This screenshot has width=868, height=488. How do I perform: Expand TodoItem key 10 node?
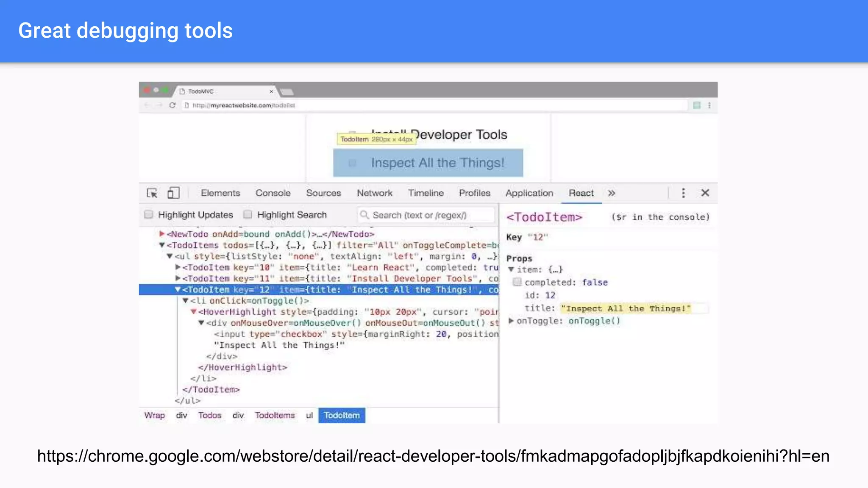tap(178, 267)
